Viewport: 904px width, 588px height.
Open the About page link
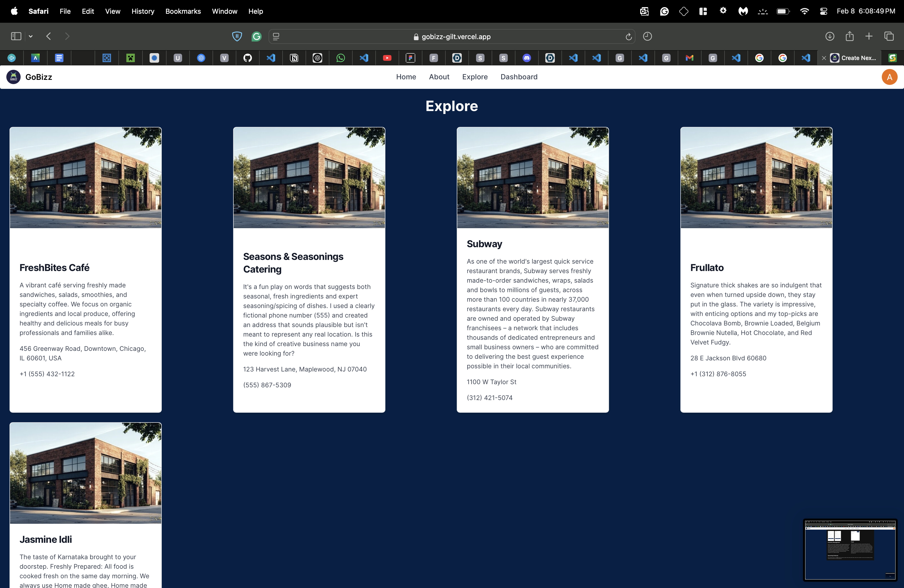tap(439, 77)
